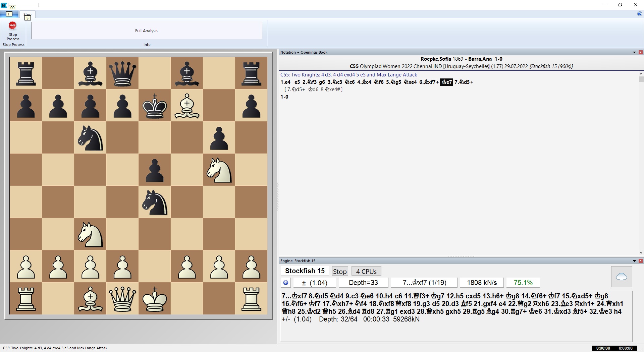Click the 1808 kN/s speed field
The image size is (644, 352).
pos(482,283)
